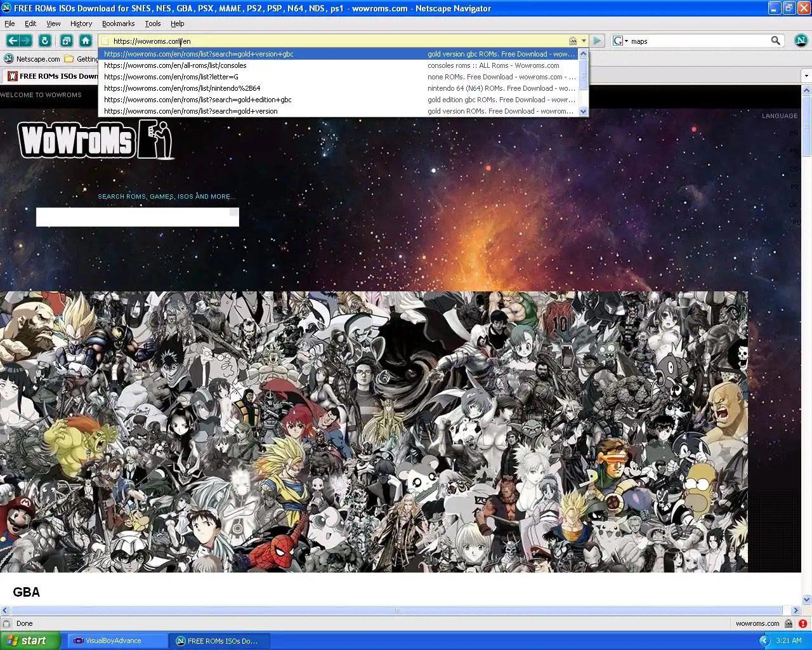Select the ES language option

(x=793, y=169)
